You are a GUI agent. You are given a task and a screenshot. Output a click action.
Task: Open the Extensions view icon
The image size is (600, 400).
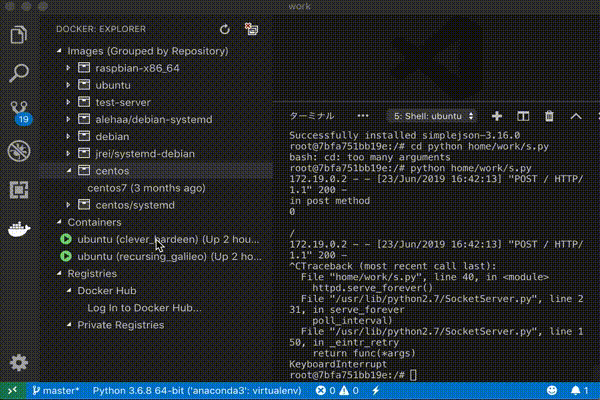[19, 190]
